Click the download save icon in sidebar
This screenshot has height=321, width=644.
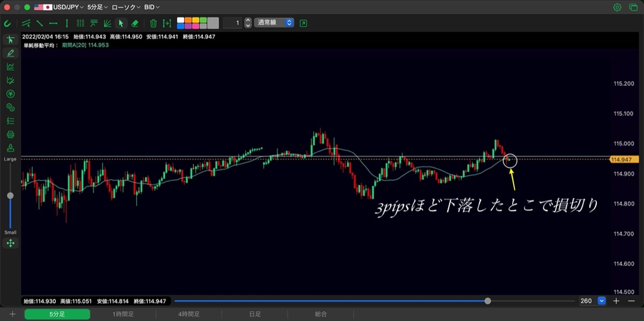[10, 148]
